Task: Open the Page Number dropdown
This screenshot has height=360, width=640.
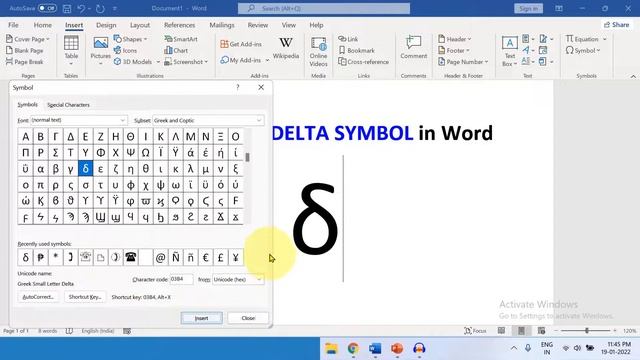Action: (463, 62)
